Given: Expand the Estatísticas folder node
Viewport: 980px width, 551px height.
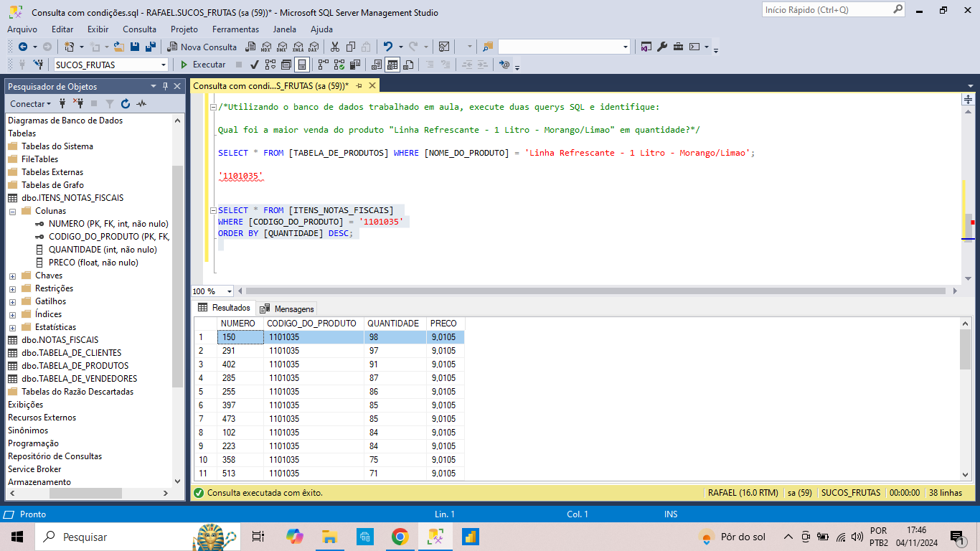Looking at the screenshot, I should point(12,327).
